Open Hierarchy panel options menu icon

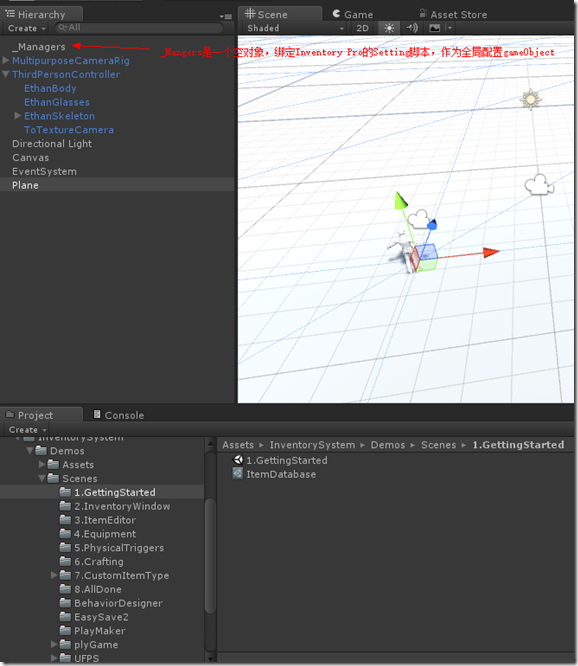point(226,17)
